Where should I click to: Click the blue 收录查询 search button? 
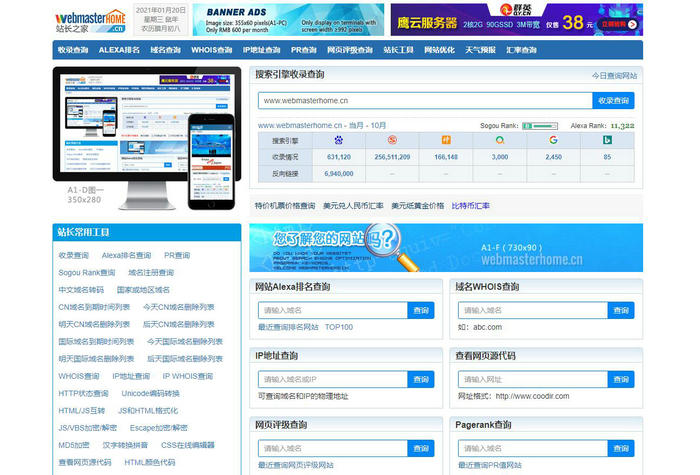(613, 101)
